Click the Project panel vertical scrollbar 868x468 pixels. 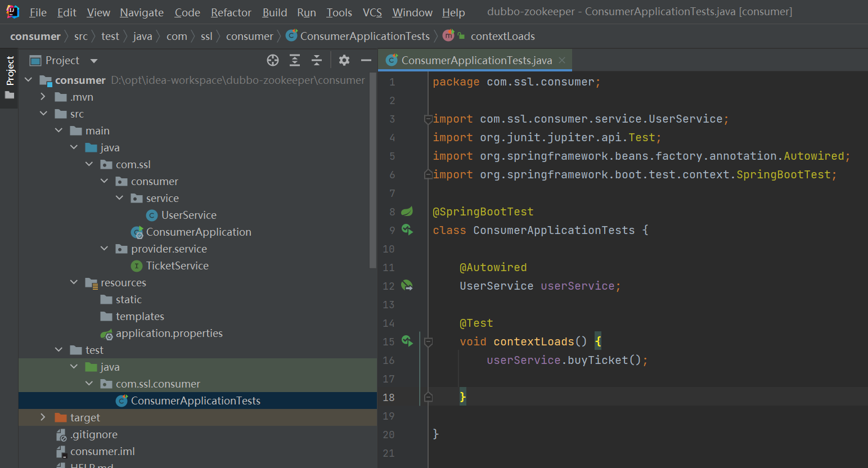pyautogui.click(x=373, y=170)
